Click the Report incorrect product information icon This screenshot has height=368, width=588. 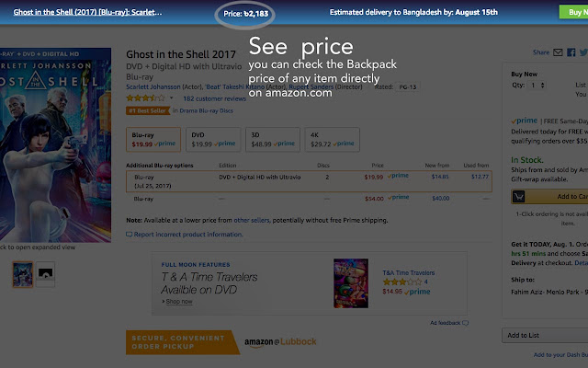[x=130, y=235]
